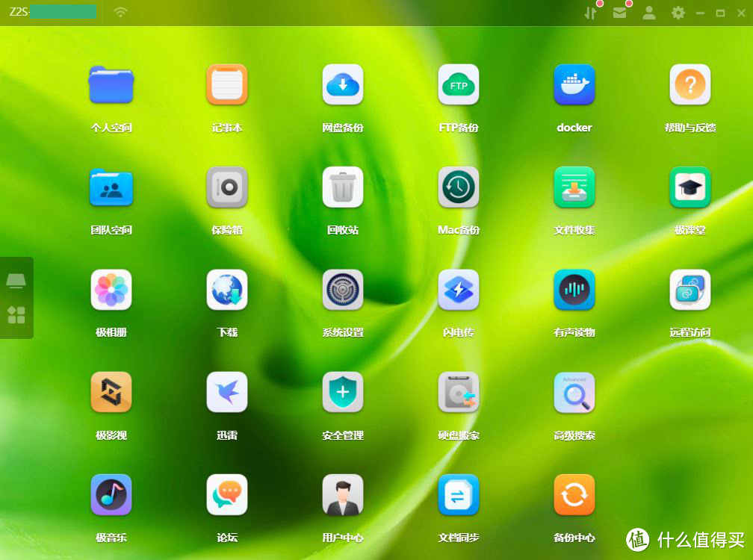The image size is (753, 560).
Task: Launch the docker app
Action: [x=574, y=84]
